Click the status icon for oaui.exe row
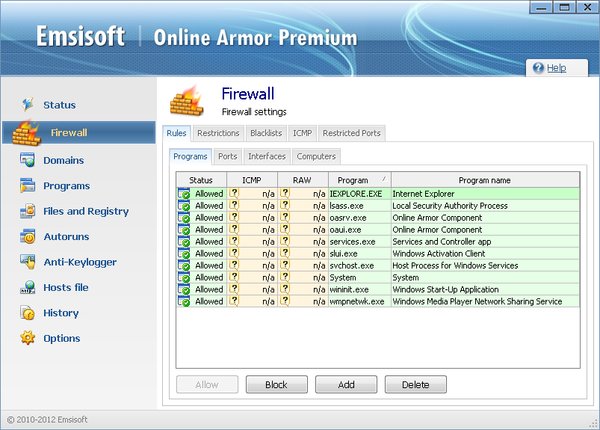The image size is (600, 430). [184, 230]
